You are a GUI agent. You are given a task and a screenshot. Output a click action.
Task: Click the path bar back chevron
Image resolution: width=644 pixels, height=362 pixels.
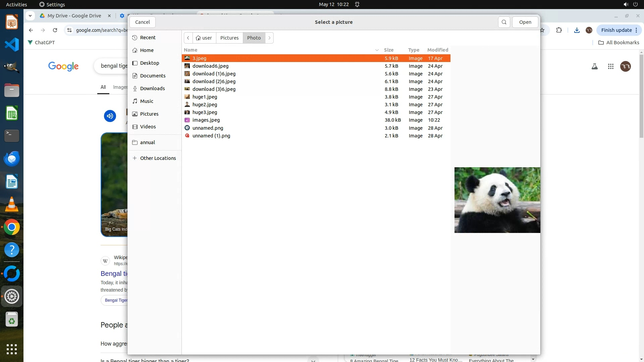188,38
